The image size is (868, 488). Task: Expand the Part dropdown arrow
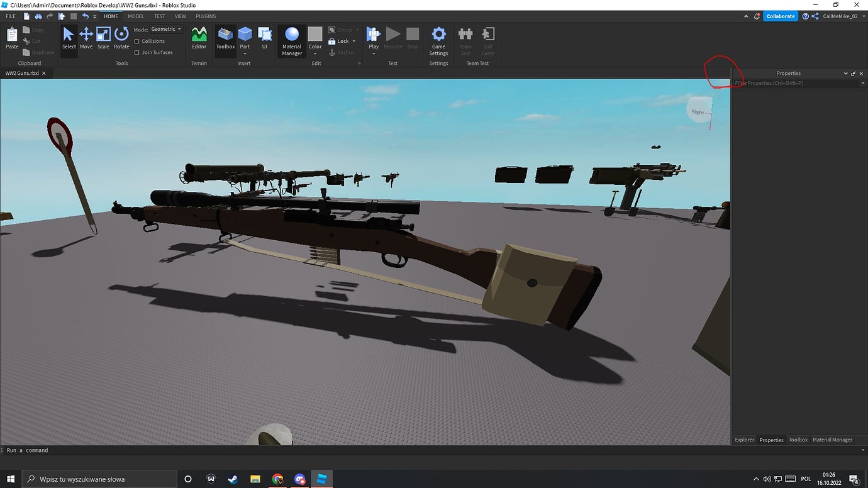tap(245, 53)
